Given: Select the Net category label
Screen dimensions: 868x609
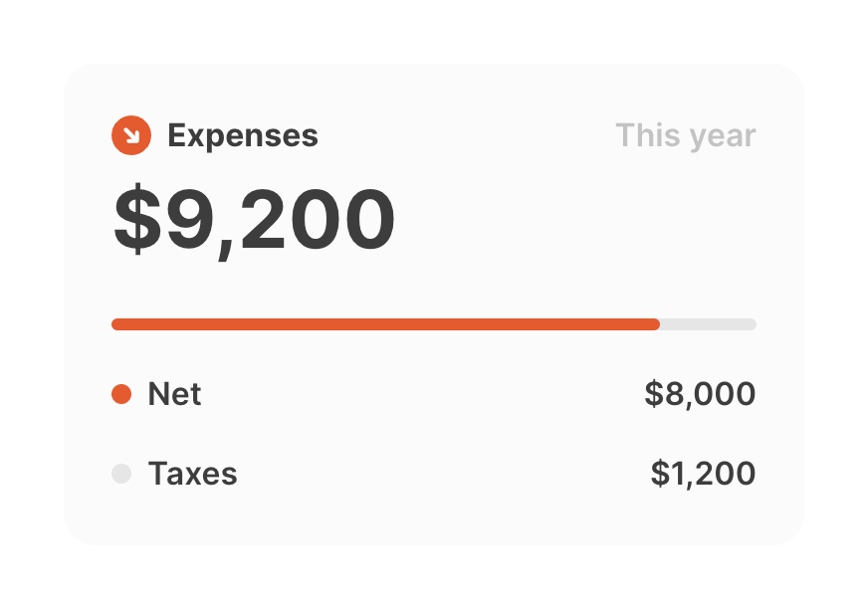Looking at the screenshot, I should point(174,395).
